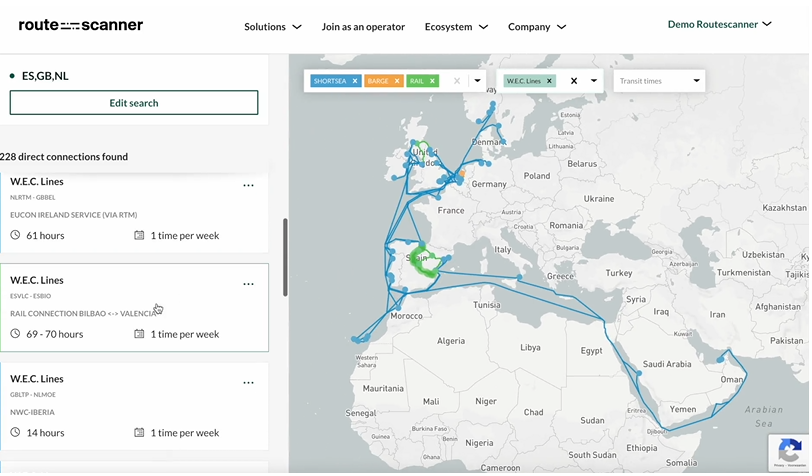This screenshot has width=812, height=476.
Task: Open three-dots menu for Bilbao Valencia rail connection
Action: pyautogui.click(x=248, y=285)
